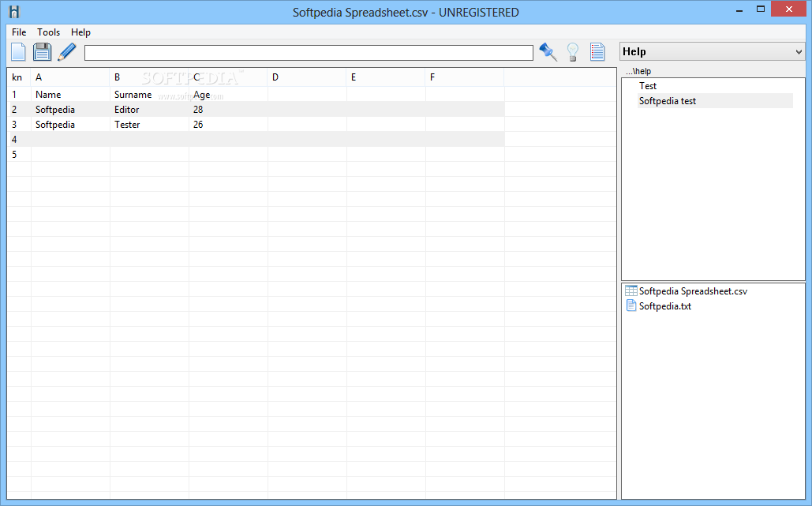Click Softpedia cell in row 3
812x506 pixels.
70,125
